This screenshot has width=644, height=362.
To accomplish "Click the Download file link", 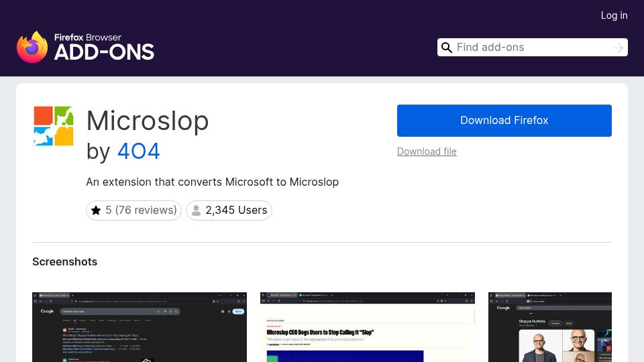I will (427, 152).
